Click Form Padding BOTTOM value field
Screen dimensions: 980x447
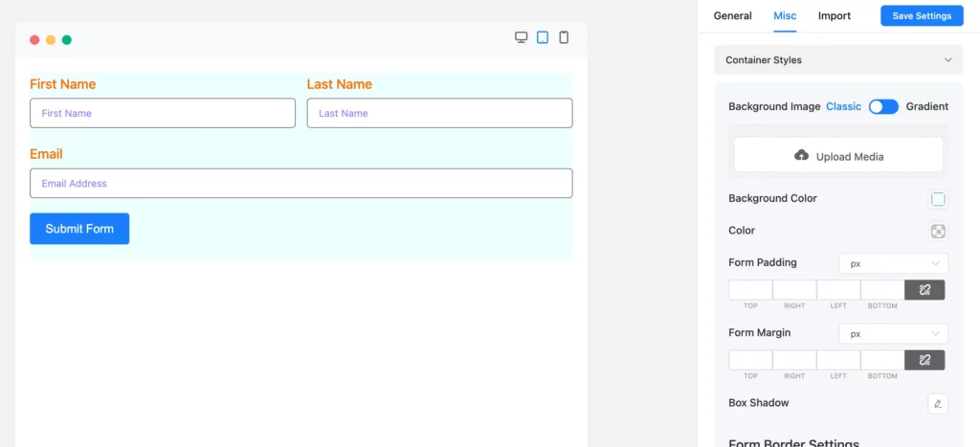point(882,289)
